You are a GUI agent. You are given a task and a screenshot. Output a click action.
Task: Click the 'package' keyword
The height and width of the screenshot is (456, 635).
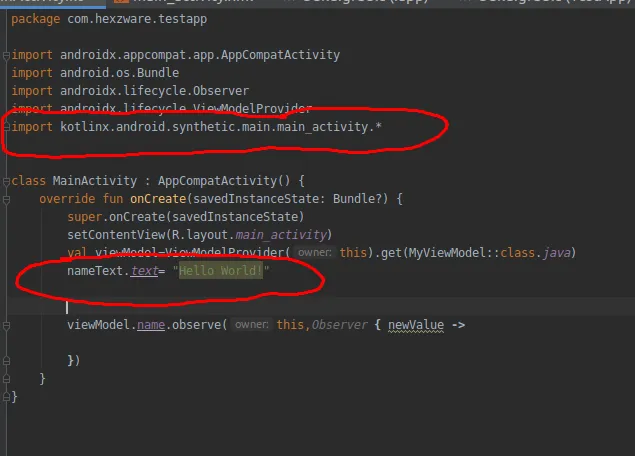point(36,19)
